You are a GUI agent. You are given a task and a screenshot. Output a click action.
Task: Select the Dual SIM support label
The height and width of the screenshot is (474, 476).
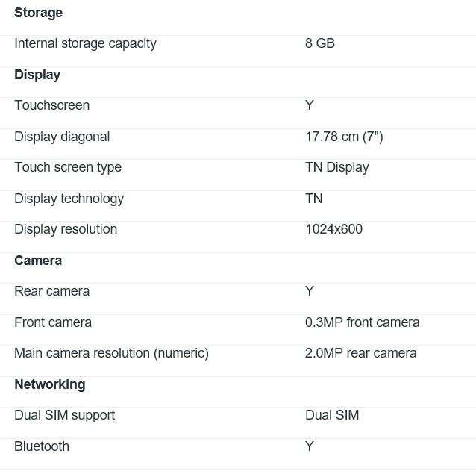[x=65, y=415]
